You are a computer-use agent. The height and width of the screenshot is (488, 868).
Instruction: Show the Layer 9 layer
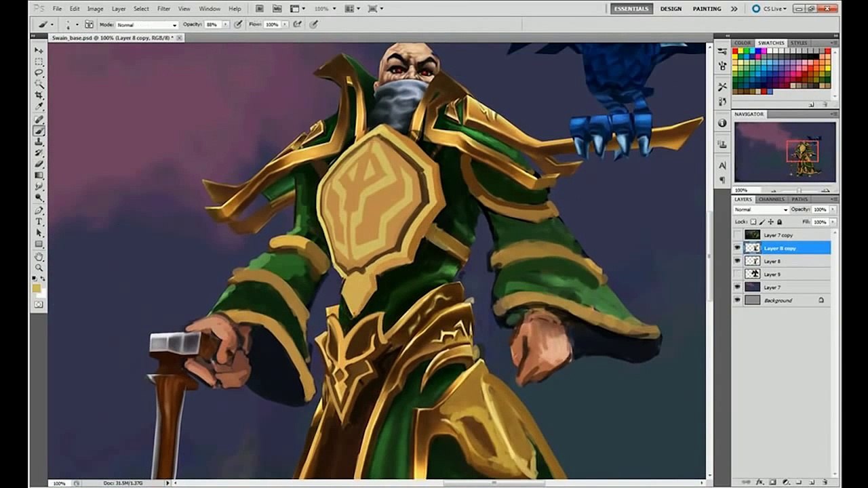coord(737,274)
